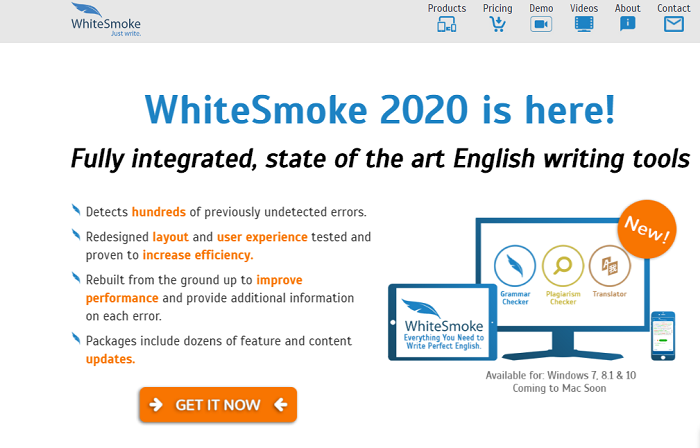The image size is (700, 448).
Task: Select the Grammar Checker feather circle icon
Action: 515,266
